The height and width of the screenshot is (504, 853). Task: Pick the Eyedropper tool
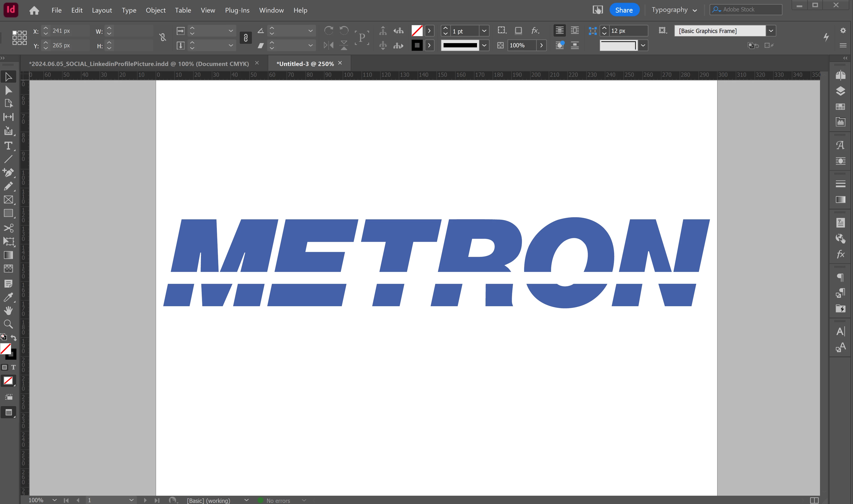[8, 297]
